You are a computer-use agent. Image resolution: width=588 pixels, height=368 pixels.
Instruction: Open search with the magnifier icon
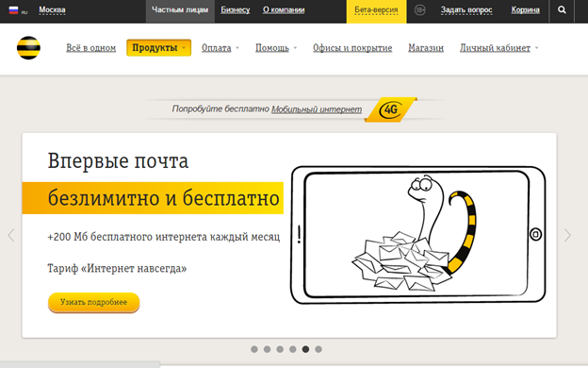point(562,9)
